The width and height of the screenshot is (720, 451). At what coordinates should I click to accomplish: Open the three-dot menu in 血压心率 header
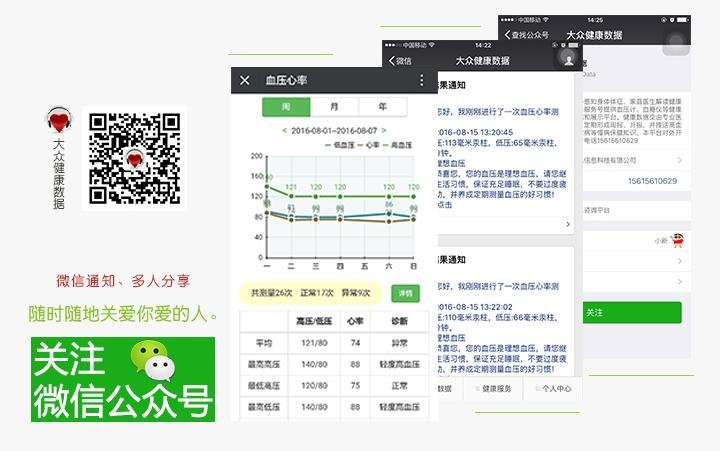click(422, 80)
